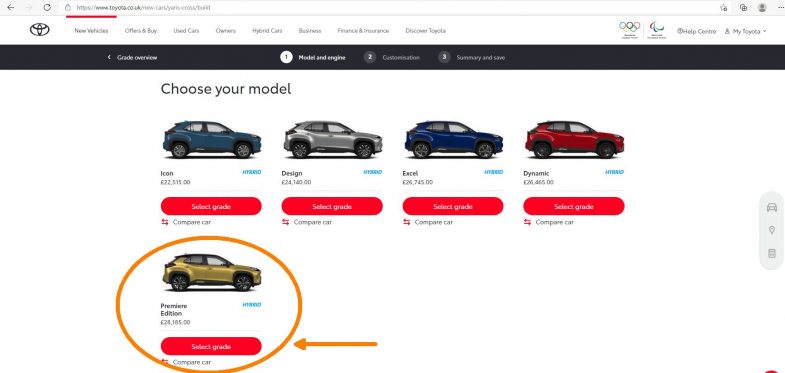The width and height of the screenshot is (785, 373).
Task: Select grade for the Dynamic model
Action: click(574, 206)
